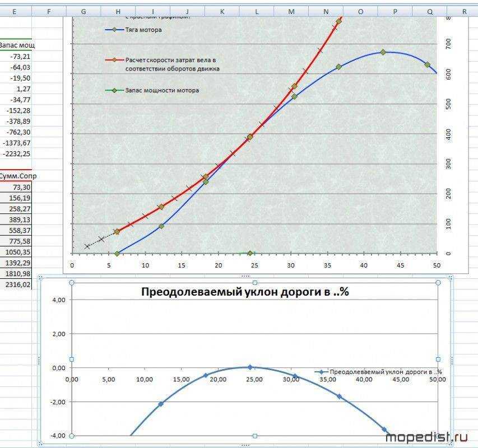Image resolution: width=478 pixels, height=448 pixels.
Task: Click the bottom-center square handle of the lower chart
Action: pyautogui.click(x=255, y=436)
